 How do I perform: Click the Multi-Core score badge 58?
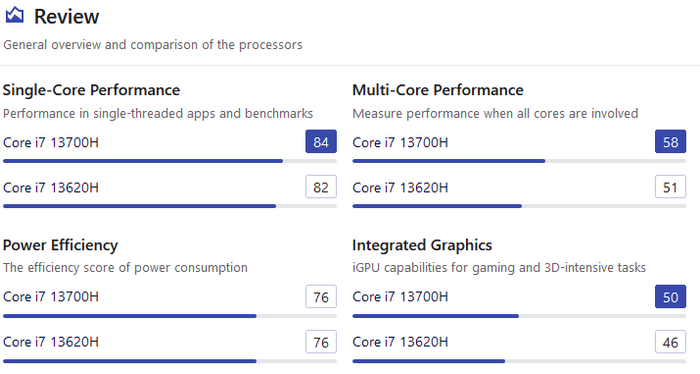[671, 142]
